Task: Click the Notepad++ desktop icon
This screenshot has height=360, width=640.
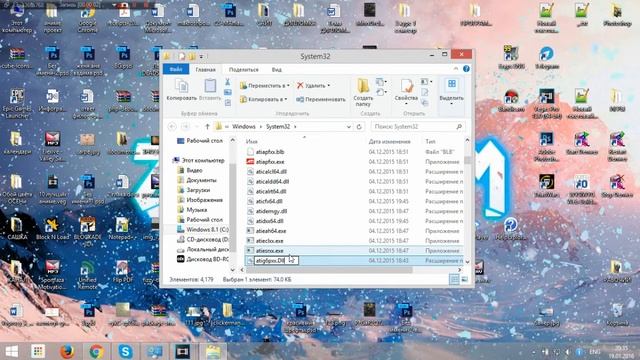Action: click(x=122, y=228)
